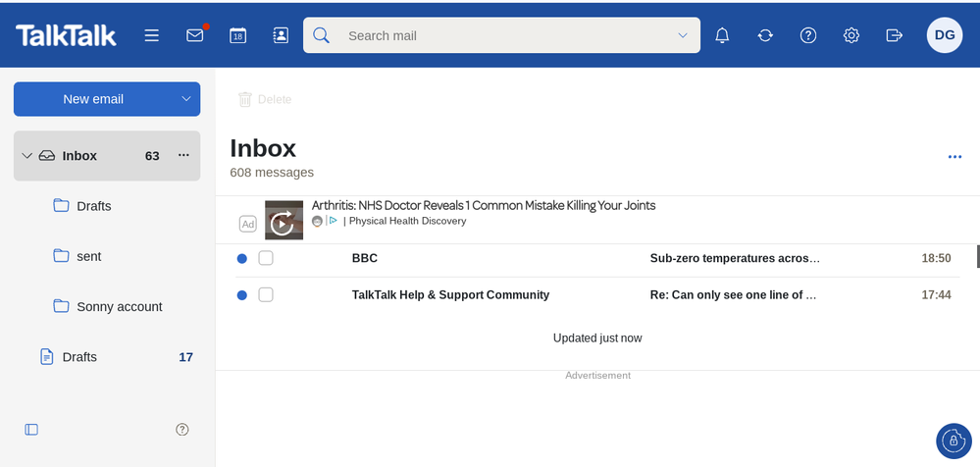
Task: Open the sent folder
Action: pos(89,256)
